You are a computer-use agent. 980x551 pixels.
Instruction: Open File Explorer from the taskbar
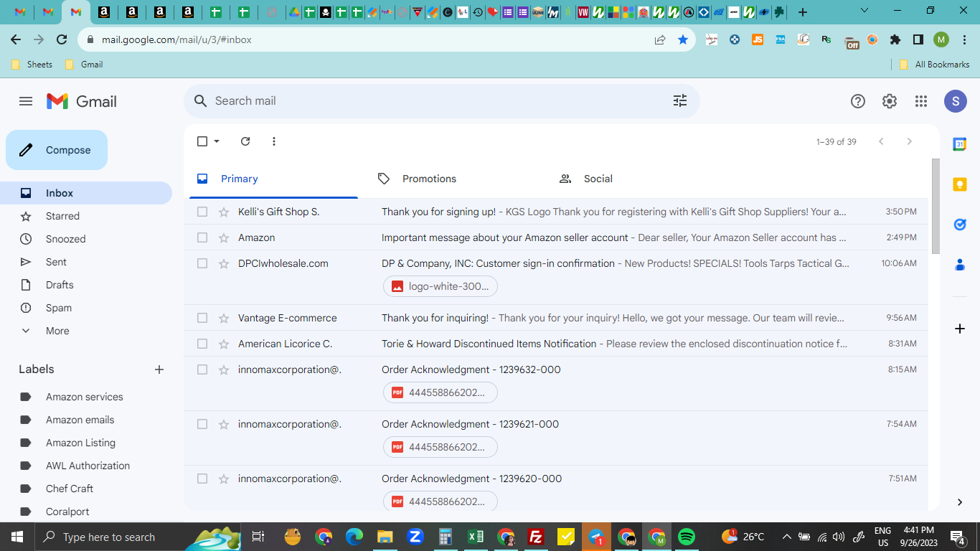(385, 537)
